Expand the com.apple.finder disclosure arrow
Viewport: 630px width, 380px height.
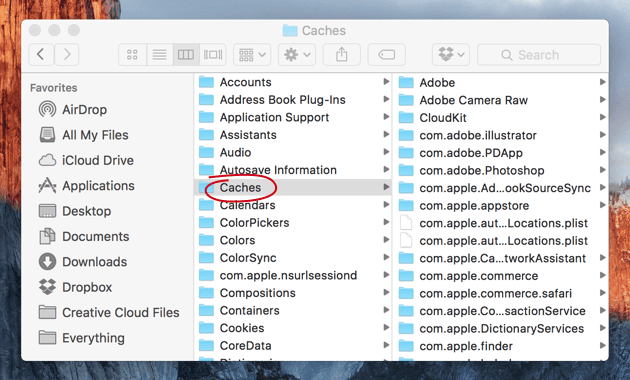tap(602, 345)
